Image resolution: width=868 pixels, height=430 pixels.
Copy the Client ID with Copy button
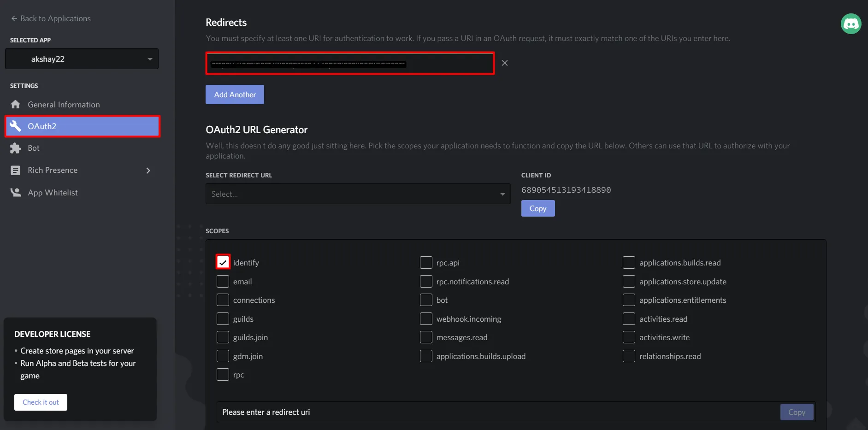(538, 208)
